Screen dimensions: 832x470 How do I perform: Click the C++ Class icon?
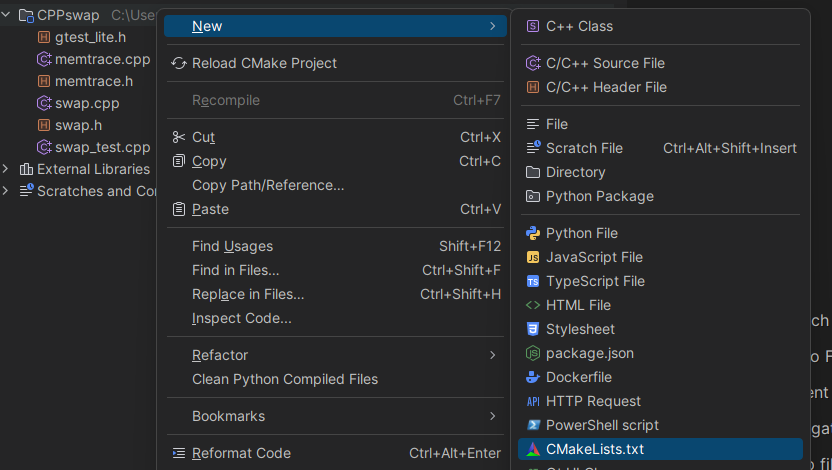click(x=533, y=26)
